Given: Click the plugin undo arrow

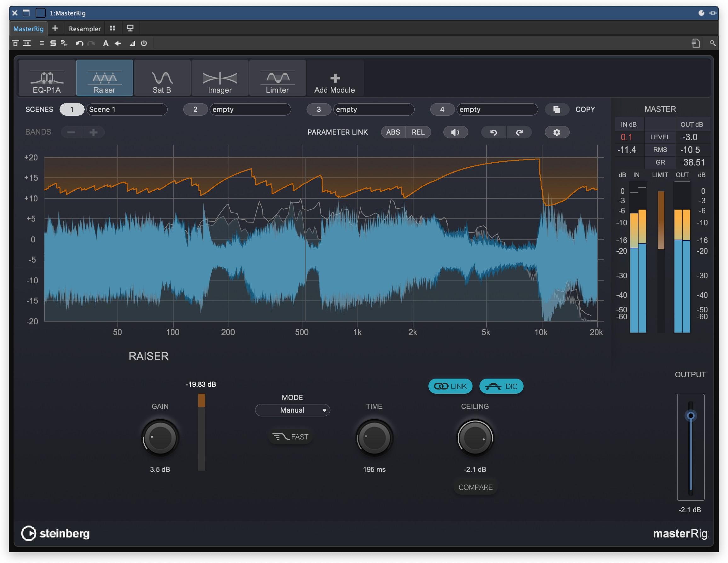Looking at the screenshot, I should tap(493, 132).
